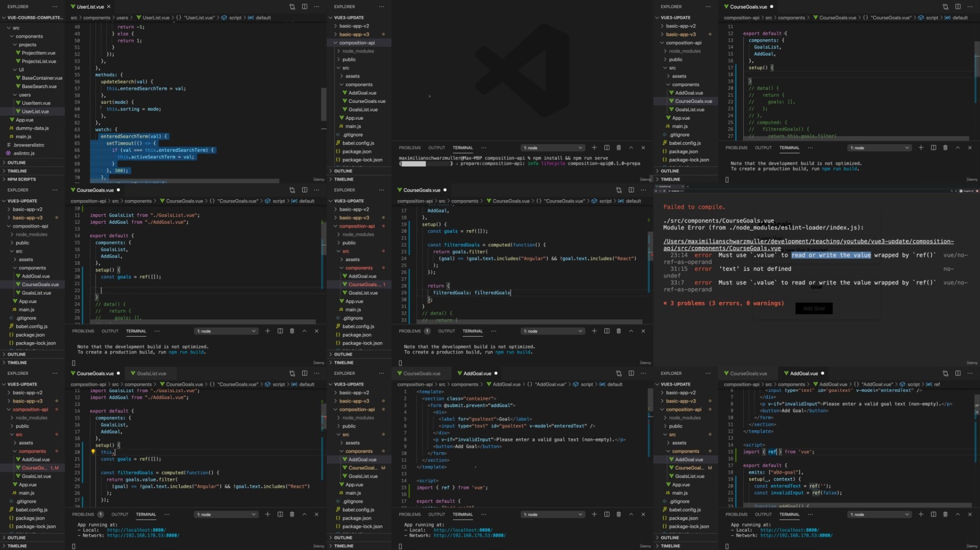
Task: Toggle maximized panel chevron above npm install terminal
Action: [631, 147]
